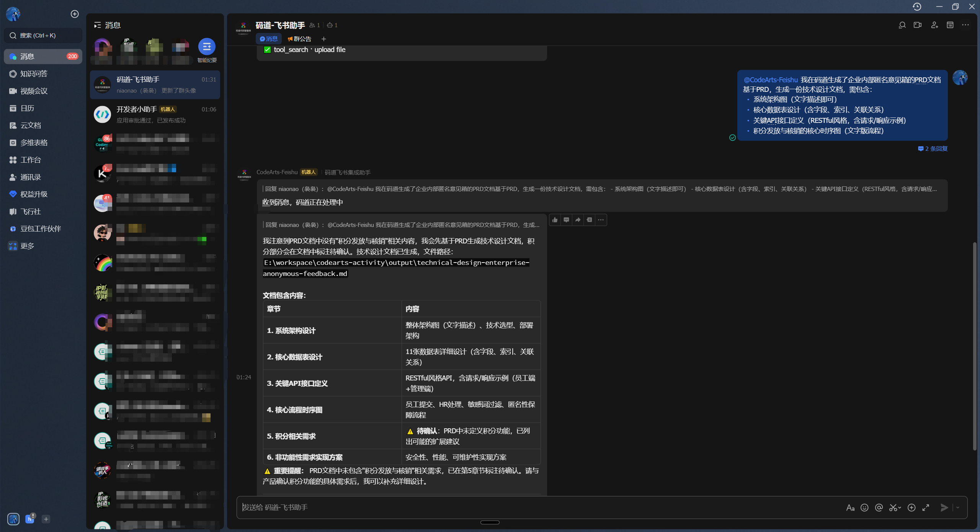
Task: Select the 消息 tab in the chat header
Action: [x=269, y=39]
